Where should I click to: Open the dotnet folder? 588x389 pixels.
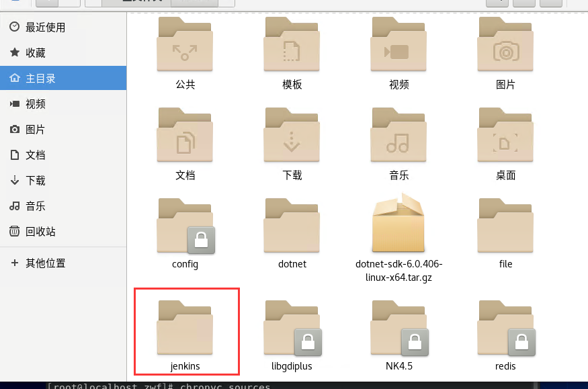coord(292,224)
